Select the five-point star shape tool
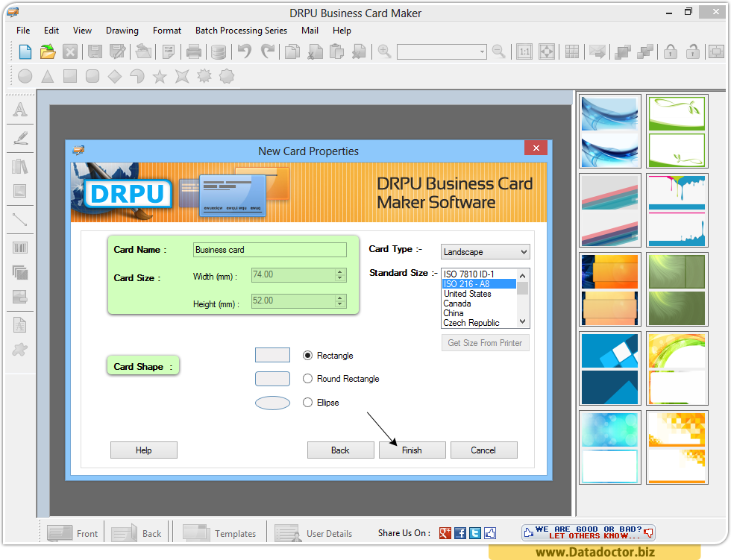This screenshot has height=560, width=731. (160, 76)
